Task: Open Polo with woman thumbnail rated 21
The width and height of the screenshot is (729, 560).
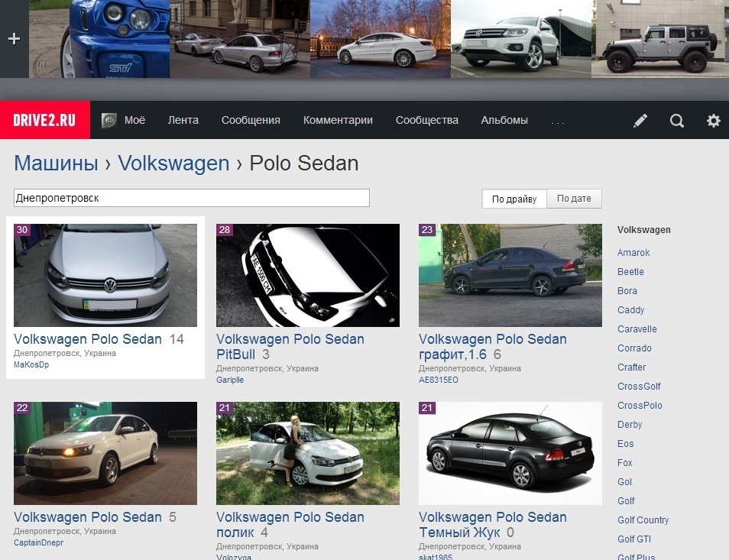Action: (x=308, y=453)
